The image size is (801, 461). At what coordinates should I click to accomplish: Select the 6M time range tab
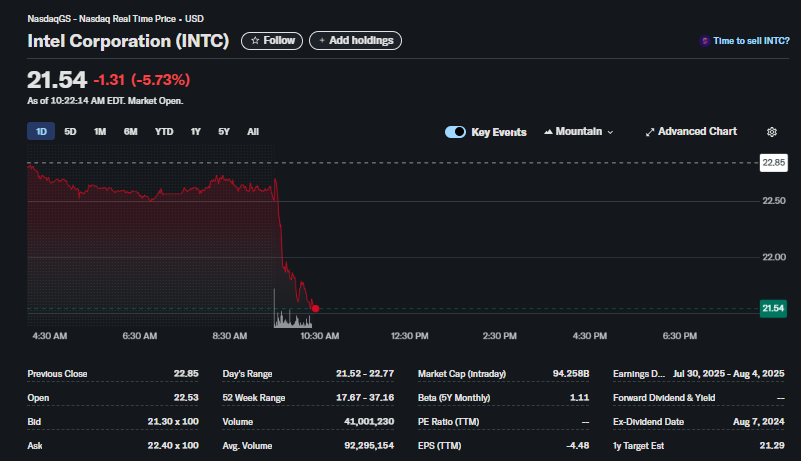click(130, 132)
